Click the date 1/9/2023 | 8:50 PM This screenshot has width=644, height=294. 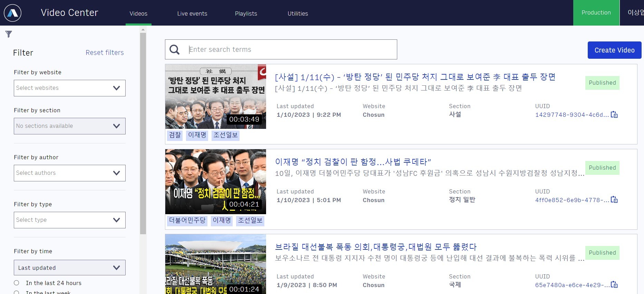click(307, 285)
